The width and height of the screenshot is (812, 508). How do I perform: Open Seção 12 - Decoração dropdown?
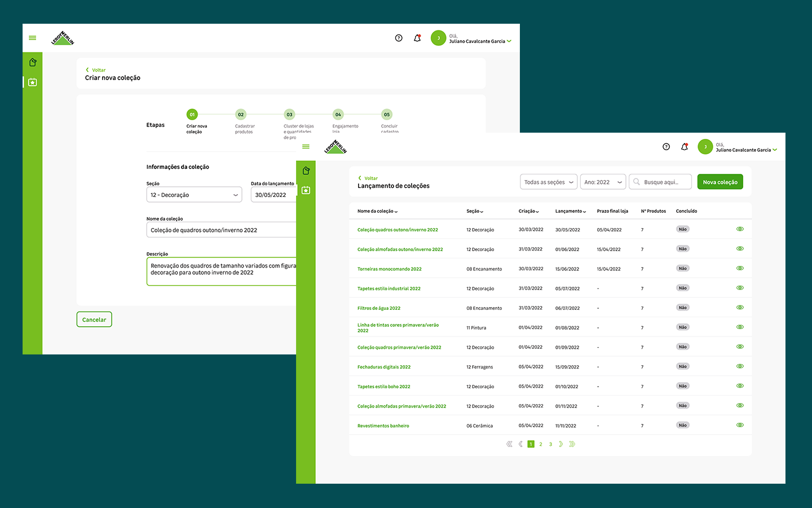(194, 195)
